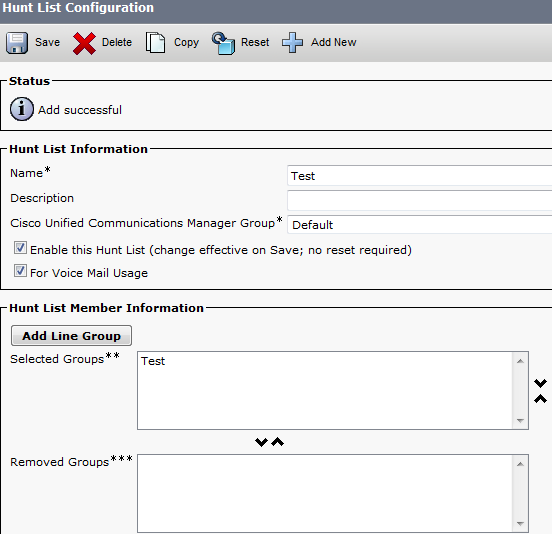
Task: Open Cisco Unified Communications Manager Group dropdown
Action: pyautogui.click(x=420, y=225)
